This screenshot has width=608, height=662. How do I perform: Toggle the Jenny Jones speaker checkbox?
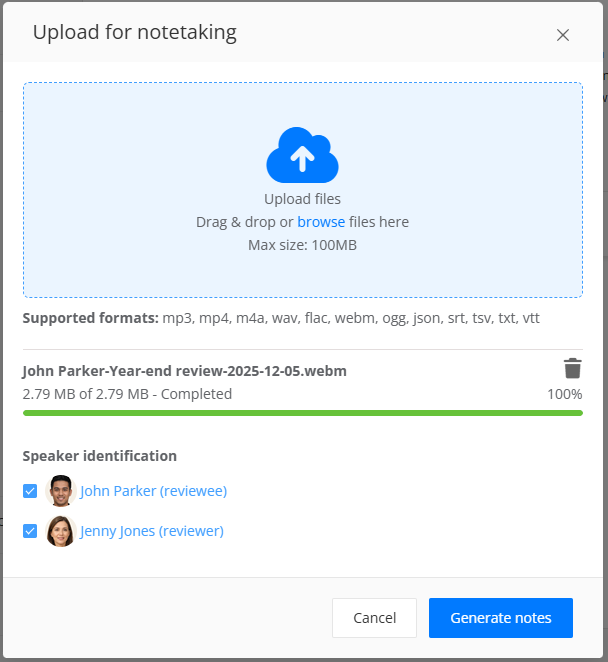(30, 531)
